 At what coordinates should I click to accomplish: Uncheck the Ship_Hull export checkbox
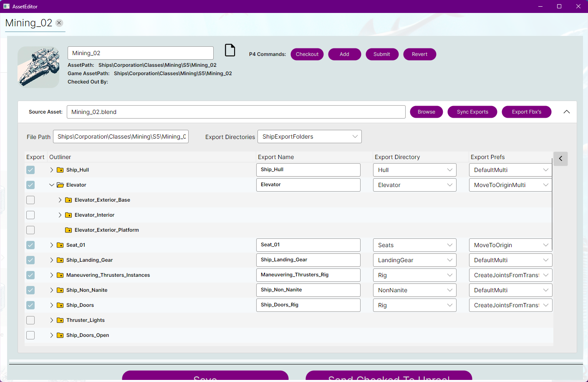pyautogui.click(x=30, y=170)
